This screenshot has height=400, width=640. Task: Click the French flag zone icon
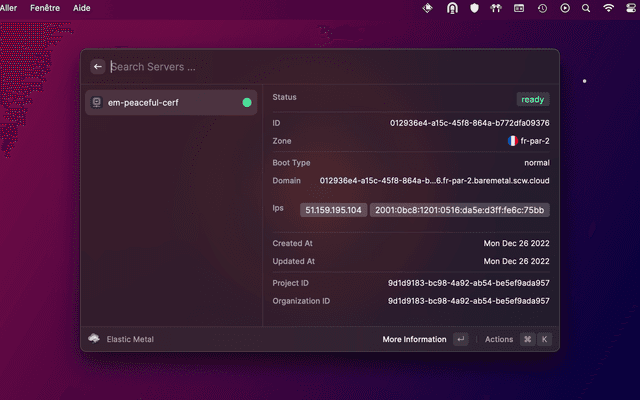[512, 141]
